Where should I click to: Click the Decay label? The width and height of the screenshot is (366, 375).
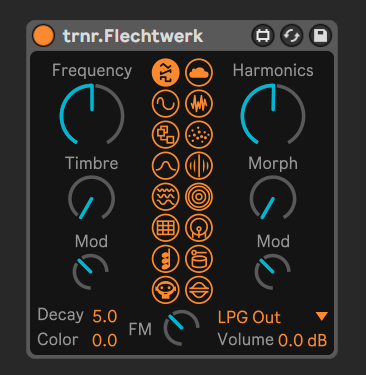coord(60,315)
